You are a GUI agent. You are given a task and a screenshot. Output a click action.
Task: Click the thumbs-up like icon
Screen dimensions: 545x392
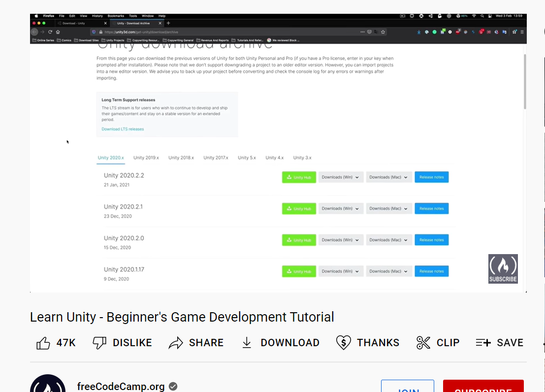(x=43, y=343)
